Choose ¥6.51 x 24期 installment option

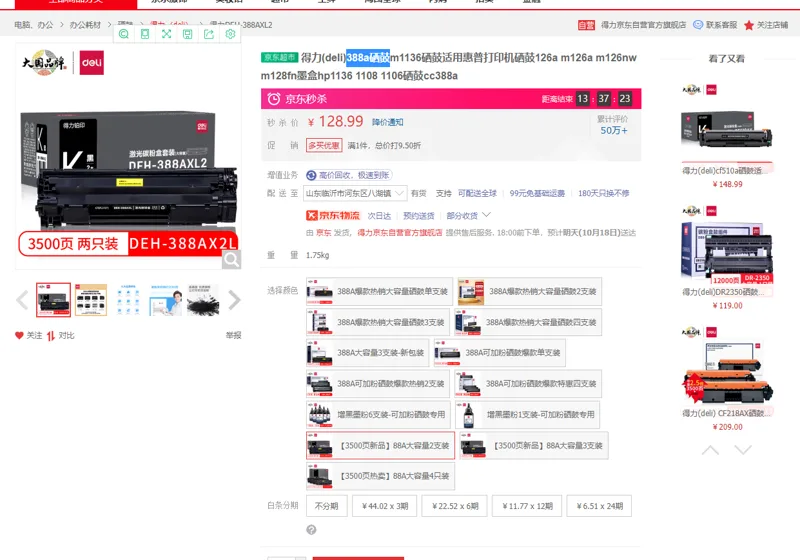[599, 506]
